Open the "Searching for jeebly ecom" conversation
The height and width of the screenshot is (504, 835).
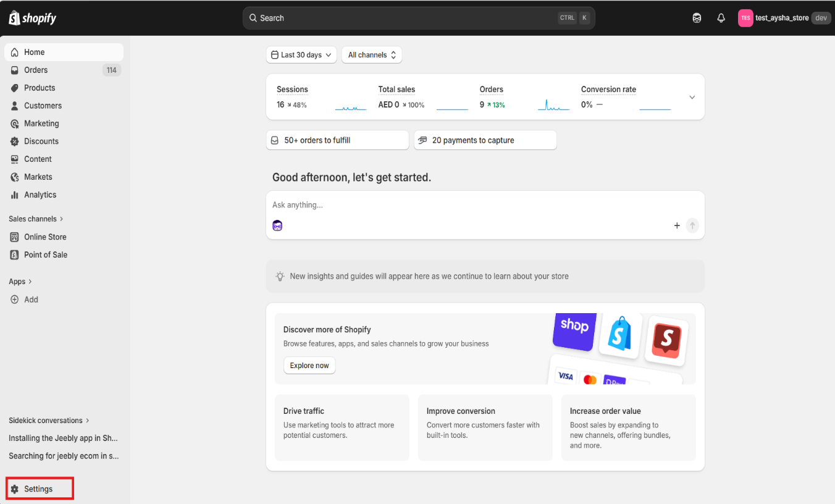[64, 456]
